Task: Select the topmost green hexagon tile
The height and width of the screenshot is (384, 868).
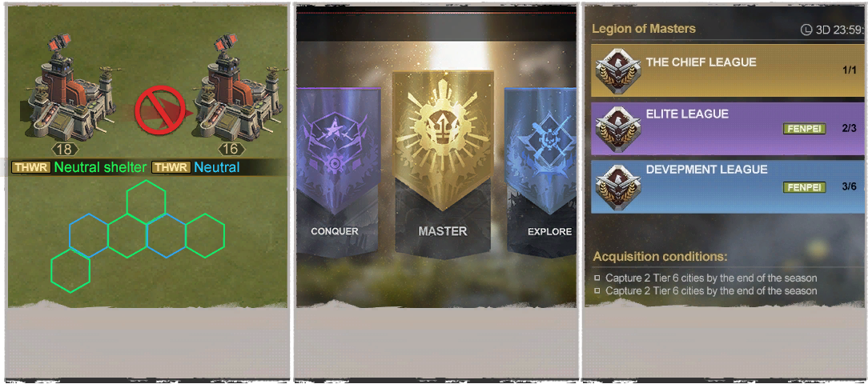Action: pos(147,202)
